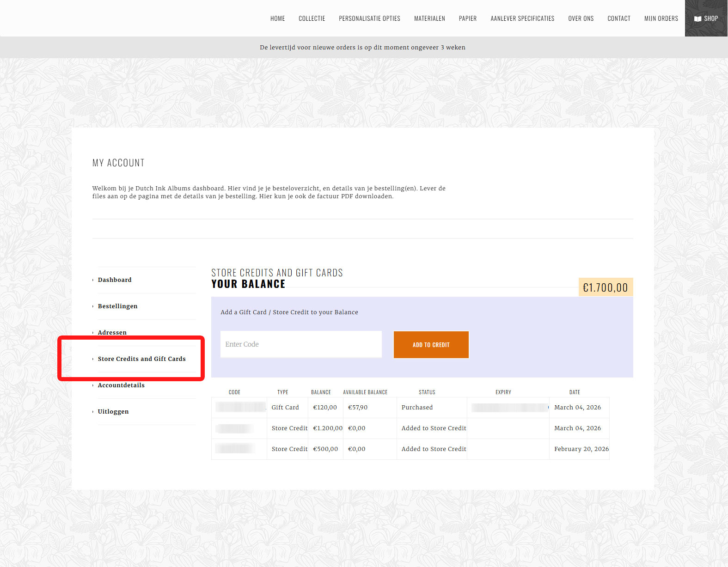Open Accountdetails in sidebar
The height and width of the screenshot is (567, 728).
(121, 385)
